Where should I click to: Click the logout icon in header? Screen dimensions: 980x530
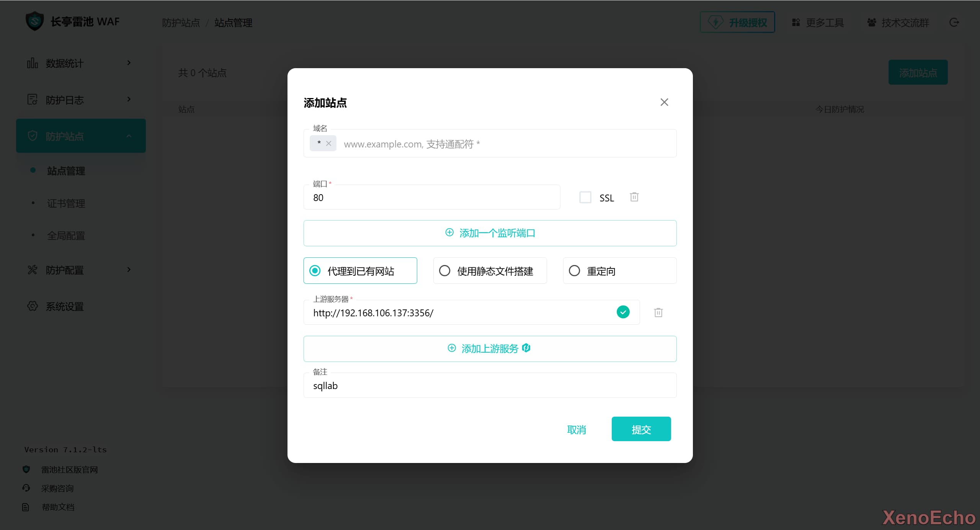pos(954,23)
